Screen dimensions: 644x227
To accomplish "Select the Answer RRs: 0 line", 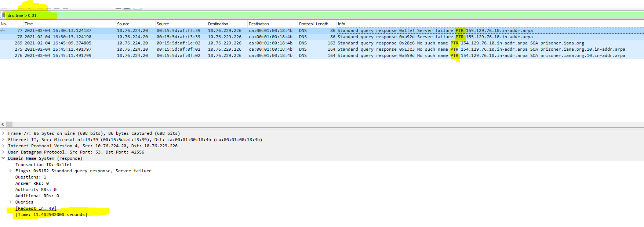I will pyautogui.click(x=32, y=183).
